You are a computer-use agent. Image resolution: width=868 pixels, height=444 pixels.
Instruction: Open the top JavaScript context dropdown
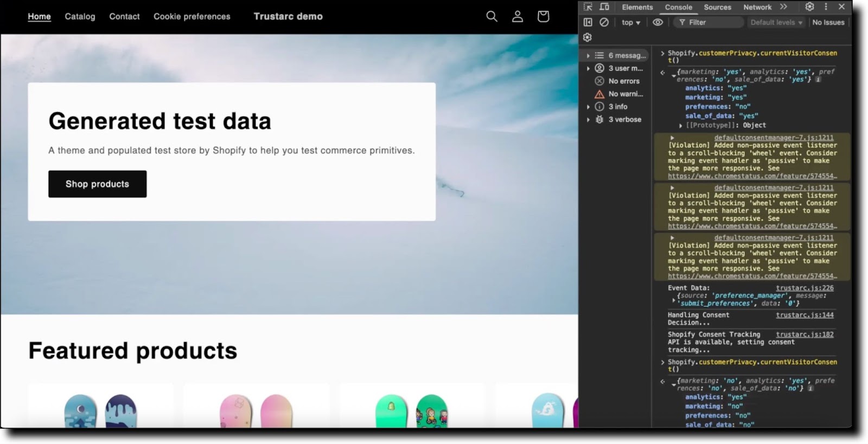tap(630, 22)
